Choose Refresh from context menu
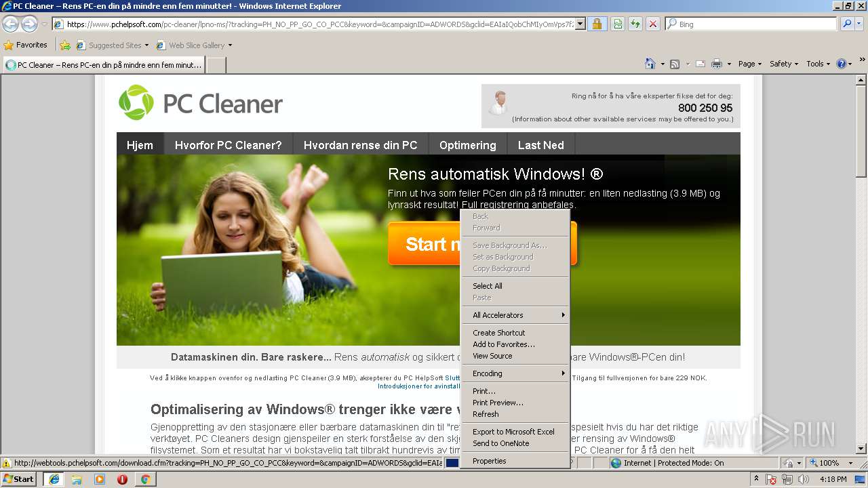 click(515, 414)
